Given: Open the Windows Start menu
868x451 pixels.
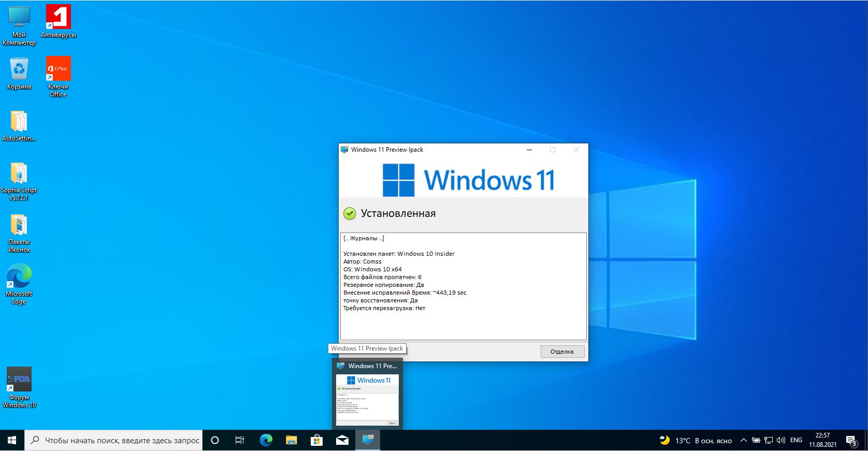Looking at the screenshot, I should point(12,440).
